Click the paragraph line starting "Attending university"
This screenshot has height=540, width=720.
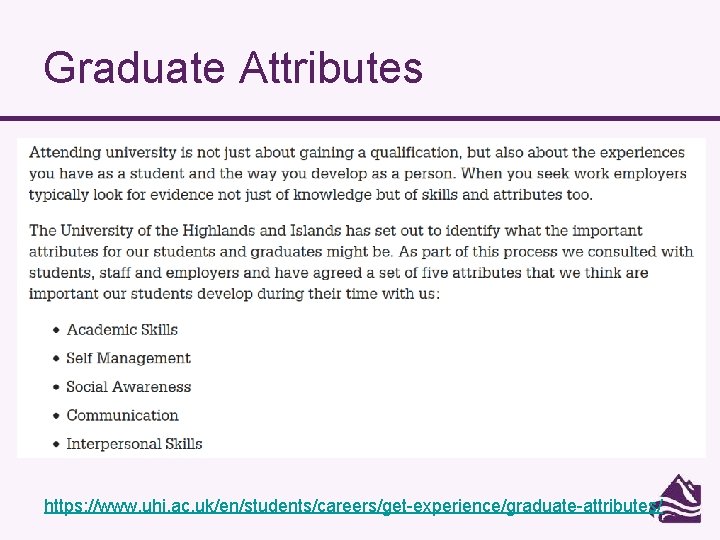click(357, 153)
